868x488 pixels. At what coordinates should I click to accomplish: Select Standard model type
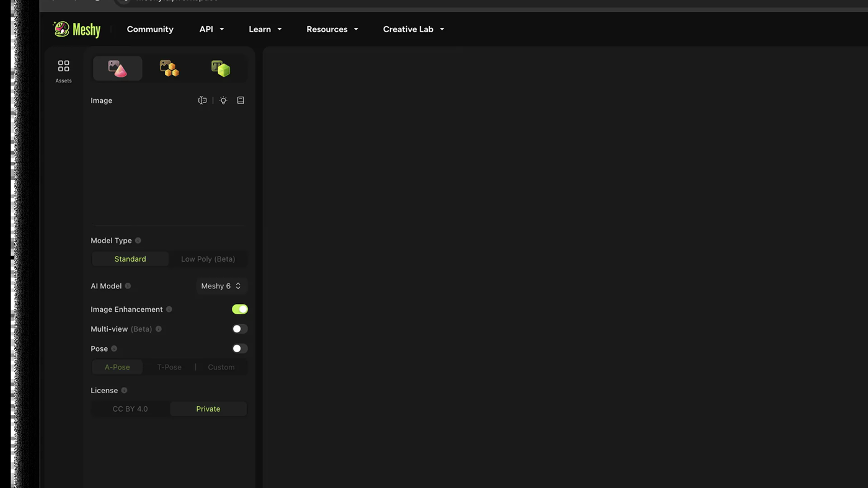(x=130, y=259)
